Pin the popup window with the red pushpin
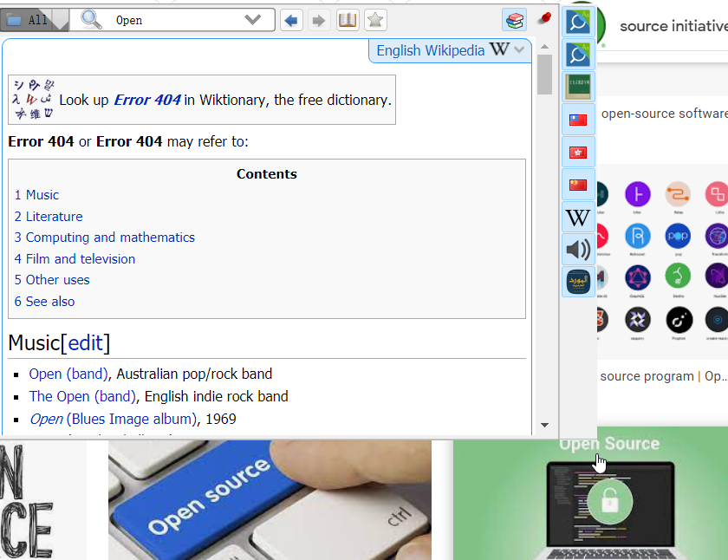Screen dimensions: 728x560 coord(544,18)
